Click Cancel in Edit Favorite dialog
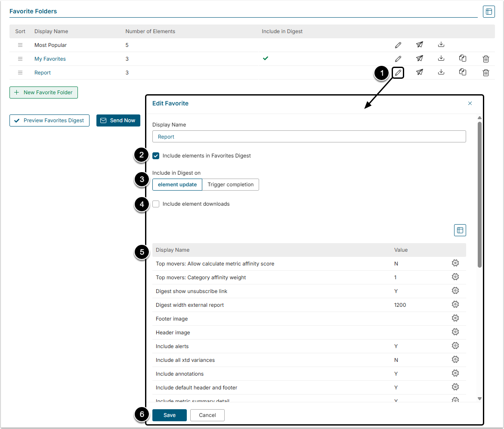Viewport: 504px width, 429px height. 207,415
